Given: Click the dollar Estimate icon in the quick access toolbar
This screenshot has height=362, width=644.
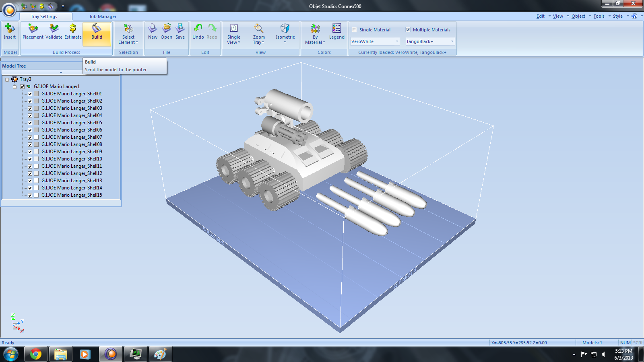Looking at the screenshot, I should pos(41,6).
